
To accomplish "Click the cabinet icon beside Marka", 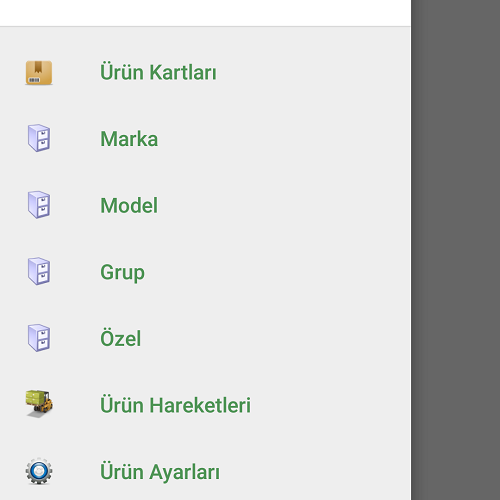I will [39, 138].
